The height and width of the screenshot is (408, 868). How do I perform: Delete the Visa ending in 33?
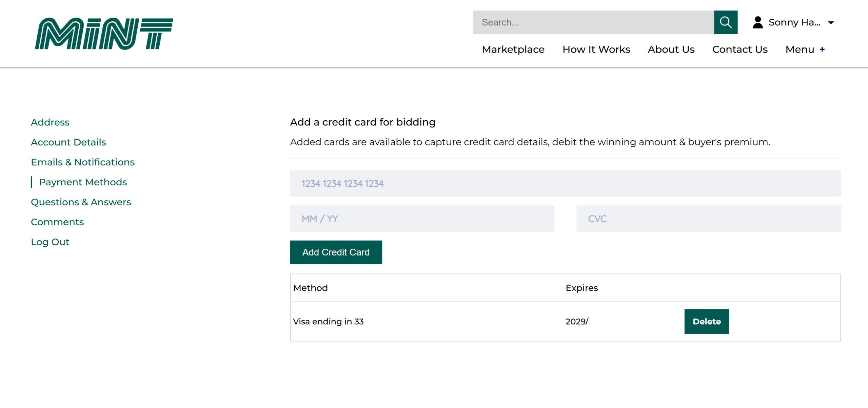tap(706, 322)
